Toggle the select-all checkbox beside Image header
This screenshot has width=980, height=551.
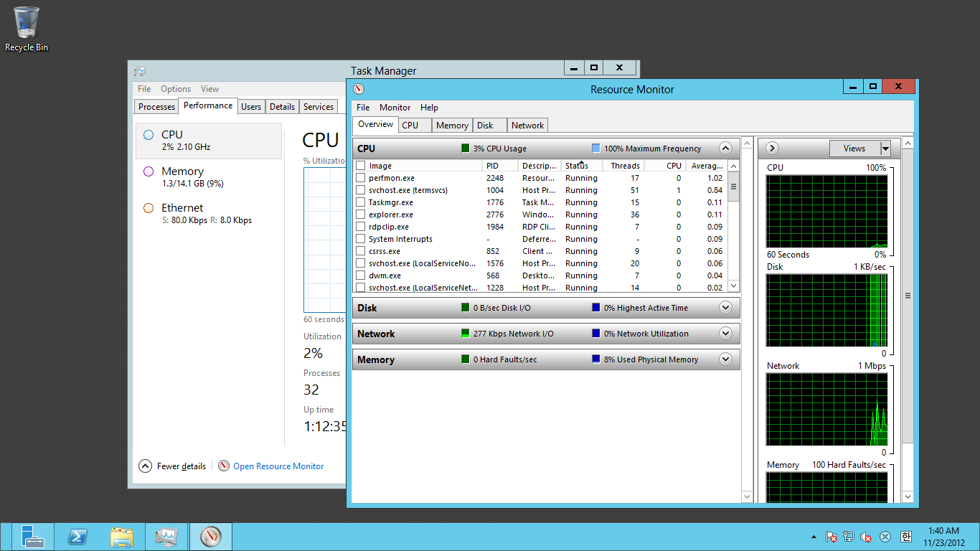[x=360, y=166]
